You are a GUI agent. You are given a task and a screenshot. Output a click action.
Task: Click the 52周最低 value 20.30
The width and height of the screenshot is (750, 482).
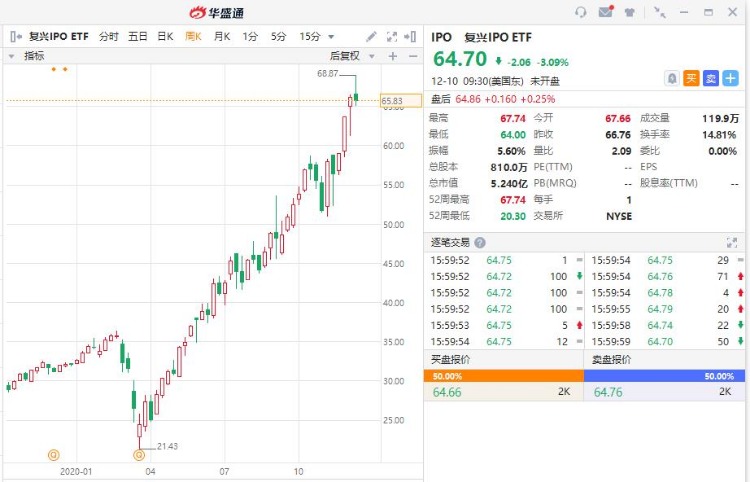click(513, 216)
